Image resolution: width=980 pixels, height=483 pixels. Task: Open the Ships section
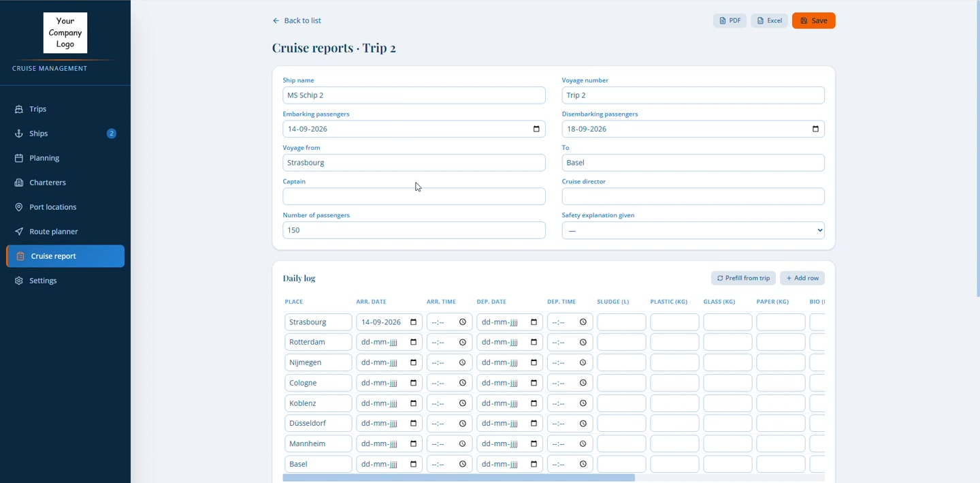tap(65, 134)
